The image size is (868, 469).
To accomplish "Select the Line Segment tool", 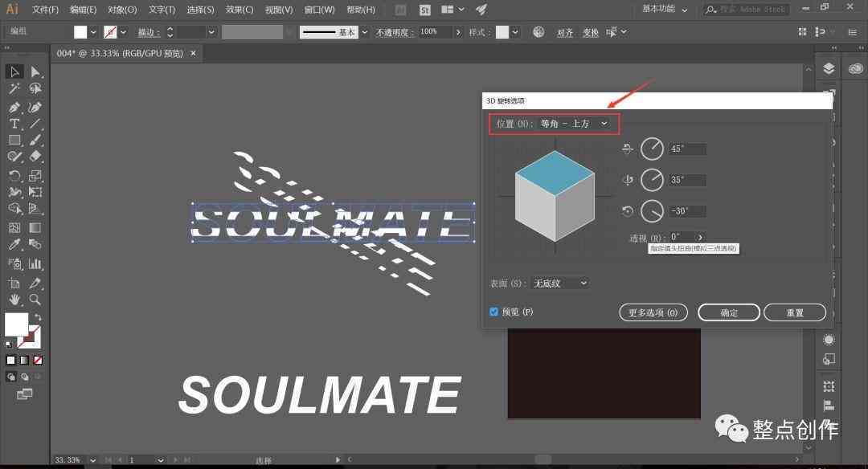I will point(35,124).
